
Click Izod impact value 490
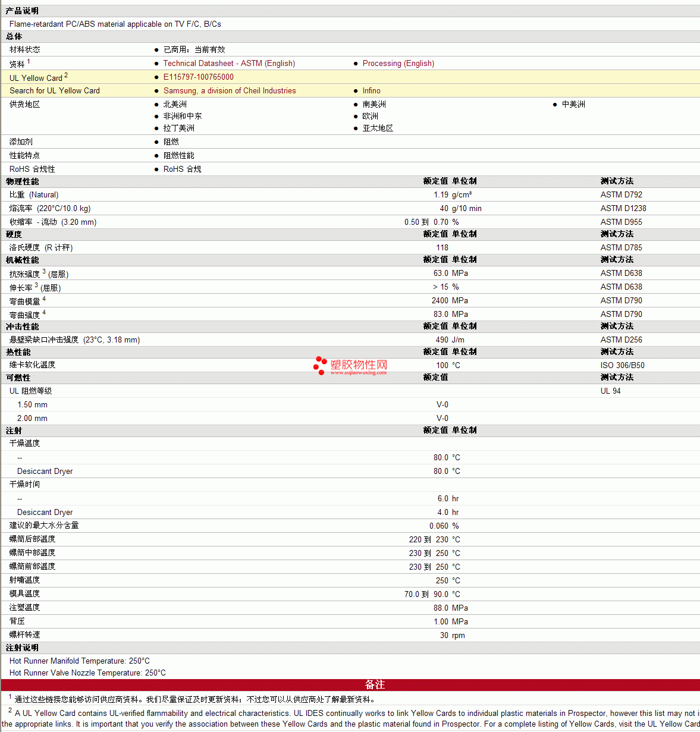(442, 340)
